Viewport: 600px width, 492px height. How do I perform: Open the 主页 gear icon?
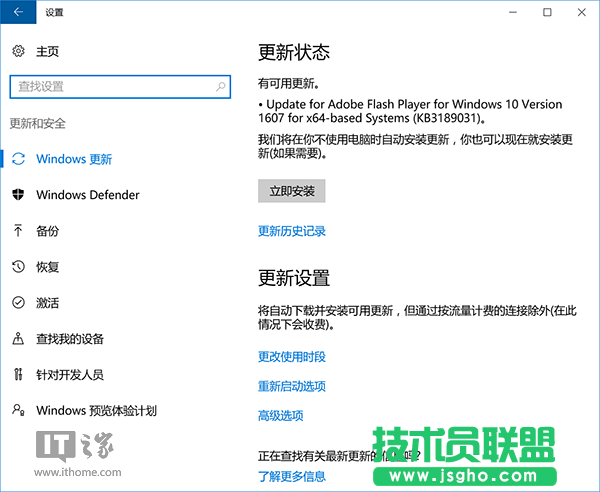coord(18,51)
